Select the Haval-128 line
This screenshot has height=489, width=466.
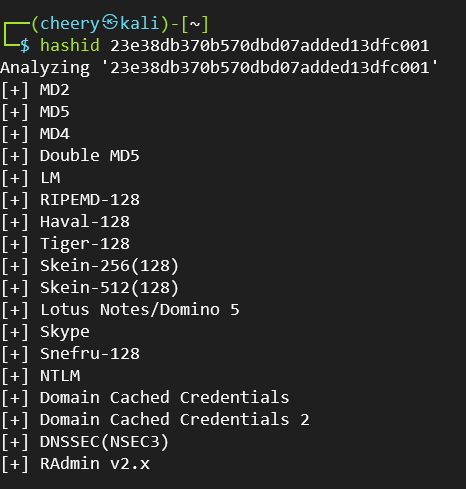[x=65, y=222]
